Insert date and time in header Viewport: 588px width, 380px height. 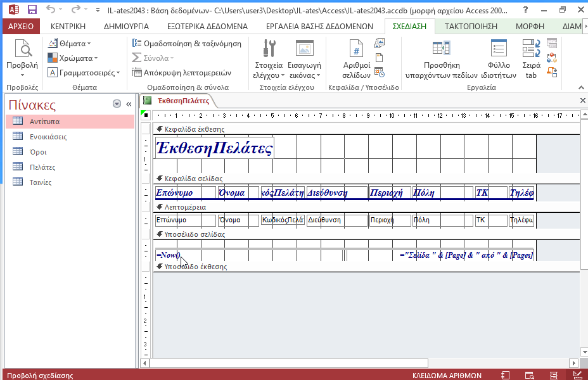click(x=380, y=72)
